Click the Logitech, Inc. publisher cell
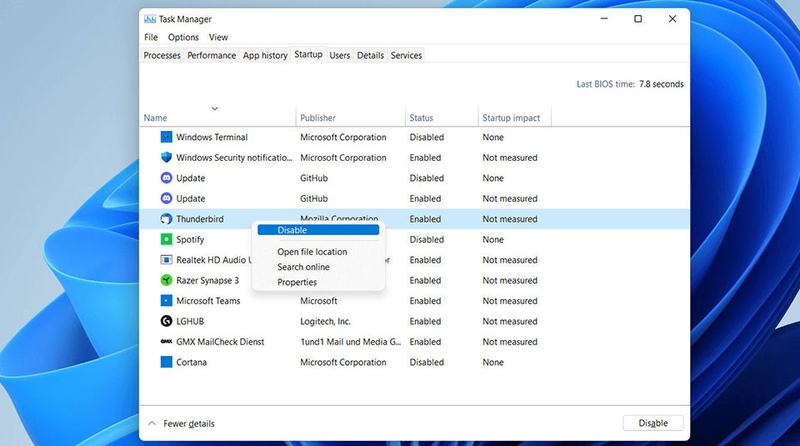The image size is (800, 446). tap(325, 321)
